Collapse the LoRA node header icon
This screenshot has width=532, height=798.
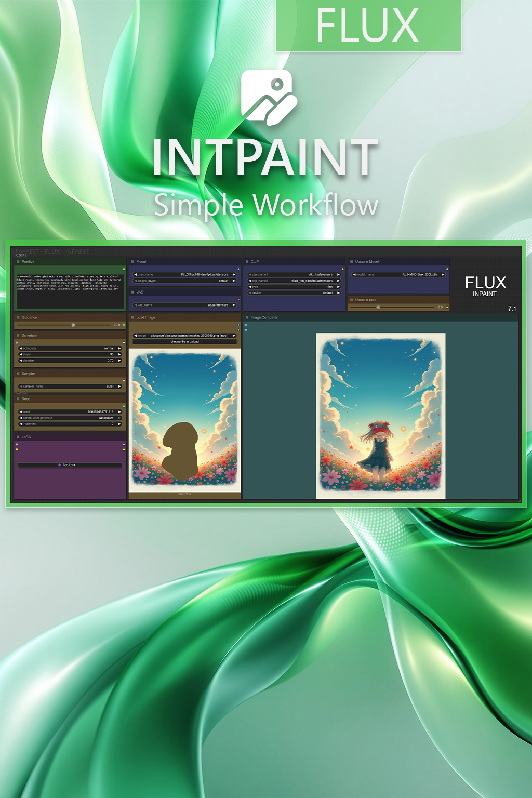click(18, 437)
